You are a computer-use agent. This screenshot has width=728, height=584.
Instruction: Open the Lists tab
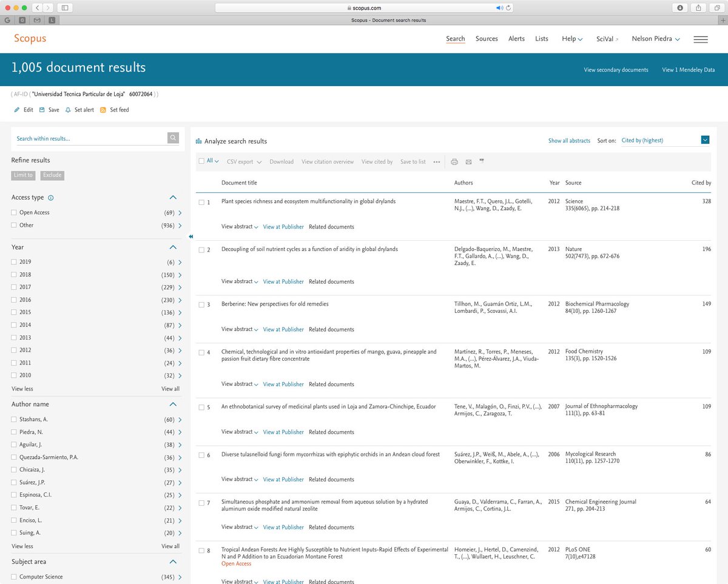coord(542,39)
